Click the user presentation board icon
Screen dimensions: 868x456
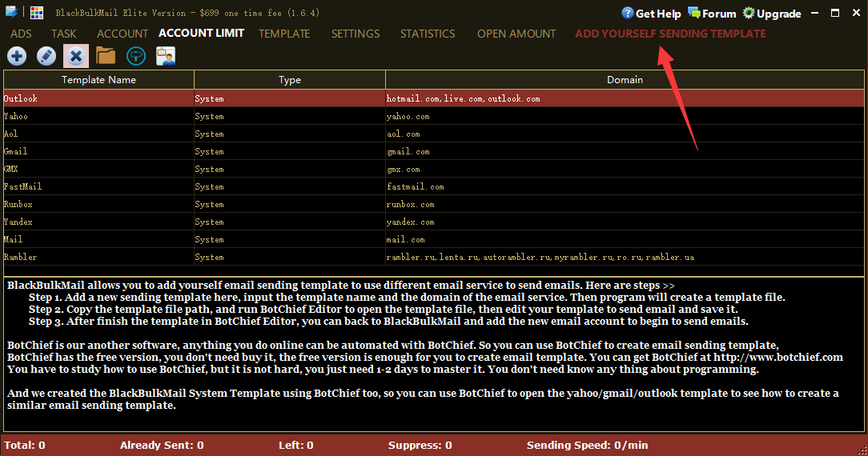coord(166,56)
